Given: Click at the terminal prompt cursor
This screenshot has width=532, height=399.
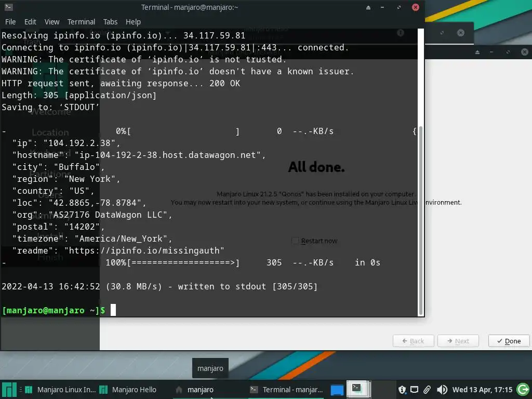Looking at the screenshot, I should click(x=113, y=310).
